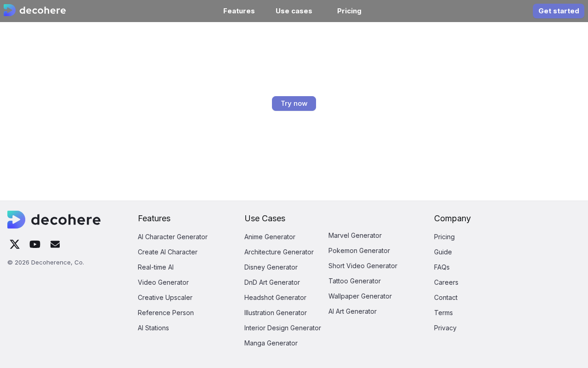
Task: Open AI Character Generator link
Action: tap(173, 237)
